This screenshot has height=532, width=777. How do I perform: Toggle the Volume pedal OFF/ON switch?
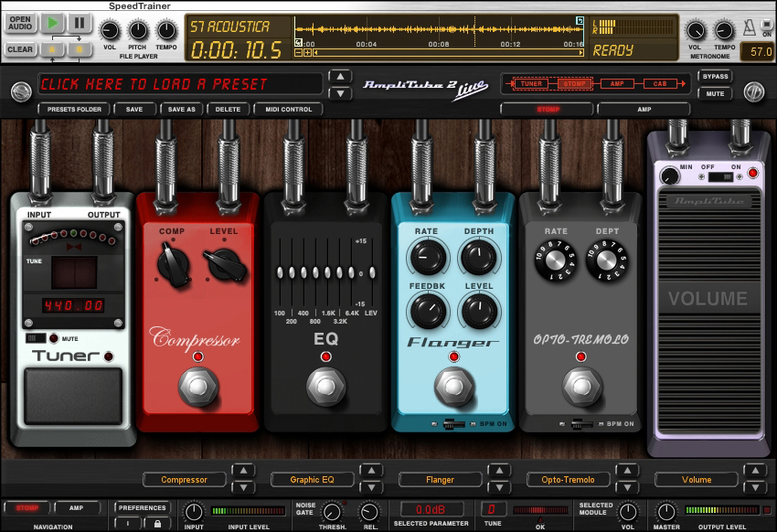click(x=720, y=176)
